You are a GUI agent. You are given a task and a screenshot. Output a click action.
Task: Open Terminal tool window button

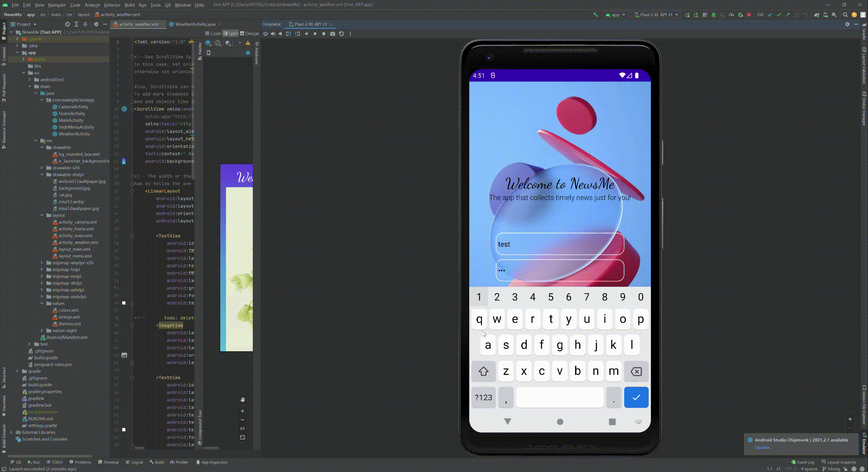coord(108,463)
